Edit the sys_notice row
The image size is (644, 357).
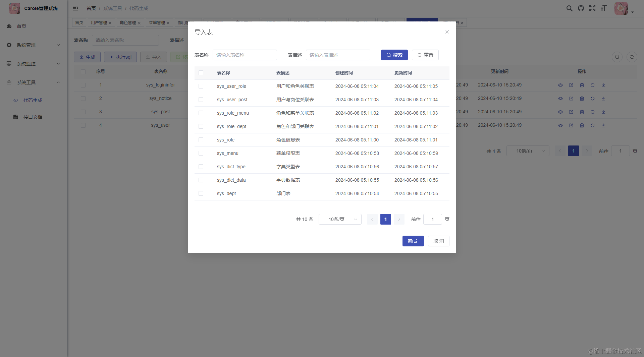571,99
